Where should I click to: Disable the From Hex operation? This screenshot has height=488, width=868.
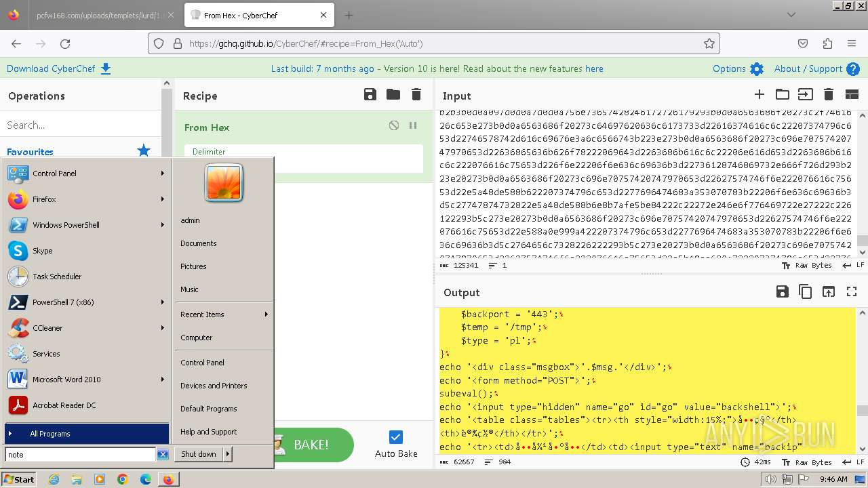(x=394, y=125)
